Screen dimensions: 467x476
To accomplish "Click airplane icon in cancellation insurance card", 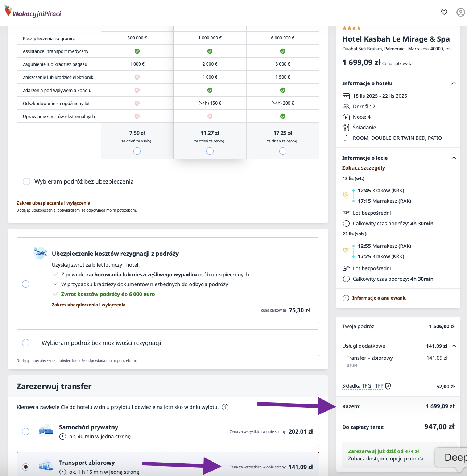I will point(40,253).
